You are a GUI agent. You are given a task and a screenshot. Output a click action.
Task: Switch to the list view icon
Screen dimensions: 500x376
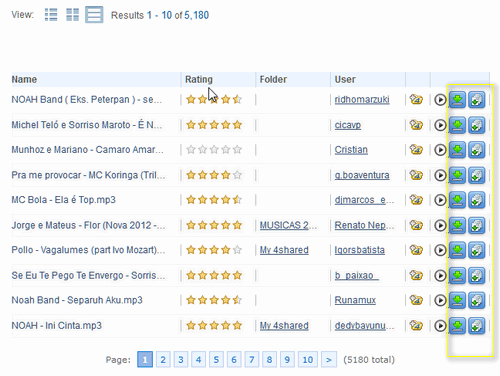[51, 15]
